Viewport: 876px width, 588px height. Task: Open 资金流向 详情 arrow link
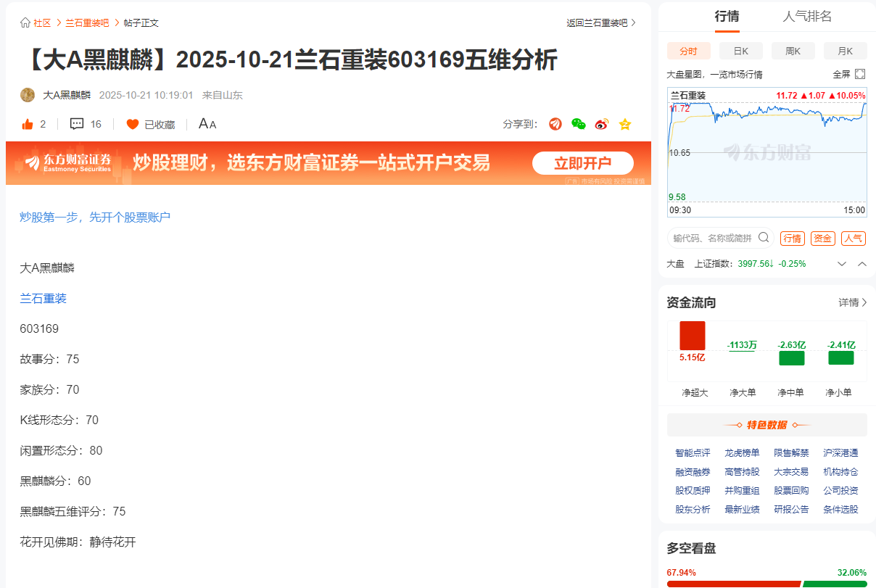click(853, 302)
